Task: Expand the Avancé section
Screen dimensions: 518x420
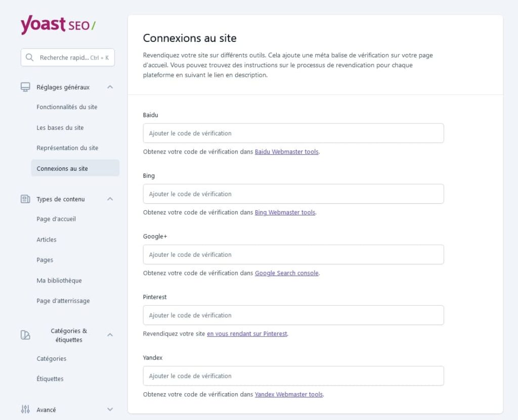Action: [110, 409]
